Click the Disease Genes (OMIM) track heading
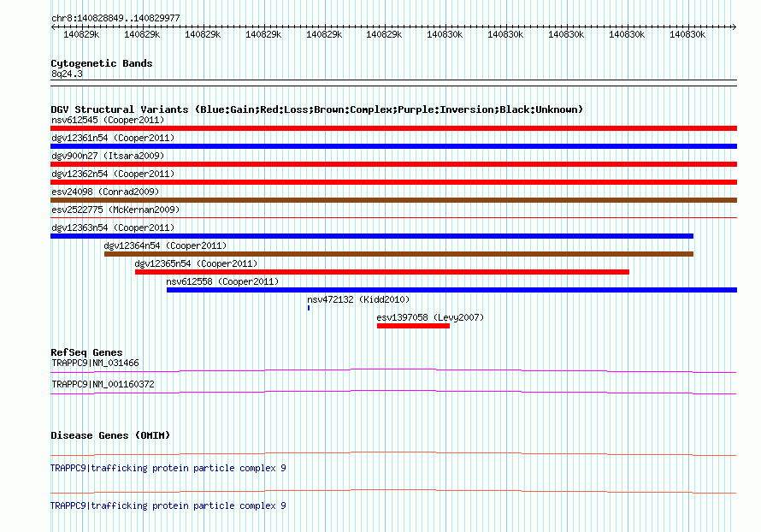The width and height of the screenshot is (761, 532). (x=110, y=435)
